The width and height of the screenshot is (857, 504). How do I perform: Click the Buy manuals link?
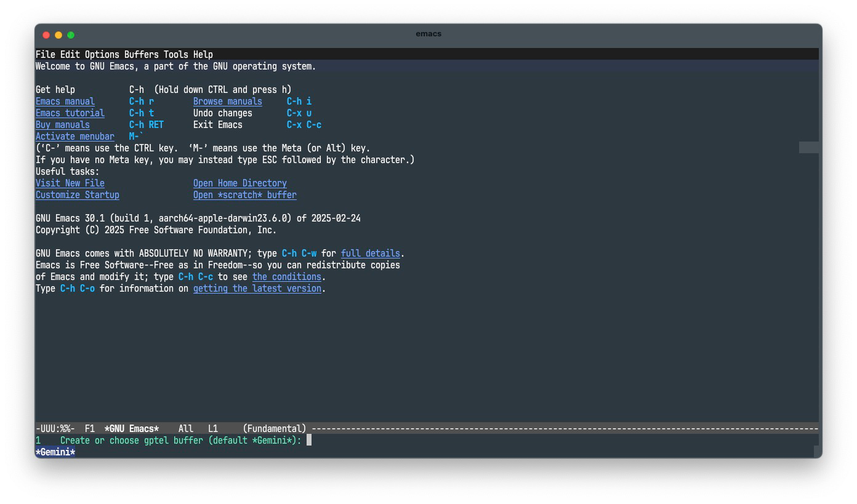pos(63,125)
